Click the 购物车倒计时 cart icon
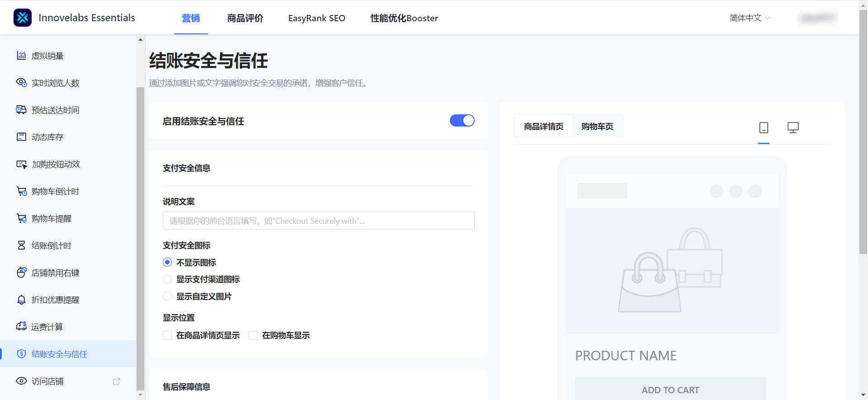 click(x=21, y=191)
